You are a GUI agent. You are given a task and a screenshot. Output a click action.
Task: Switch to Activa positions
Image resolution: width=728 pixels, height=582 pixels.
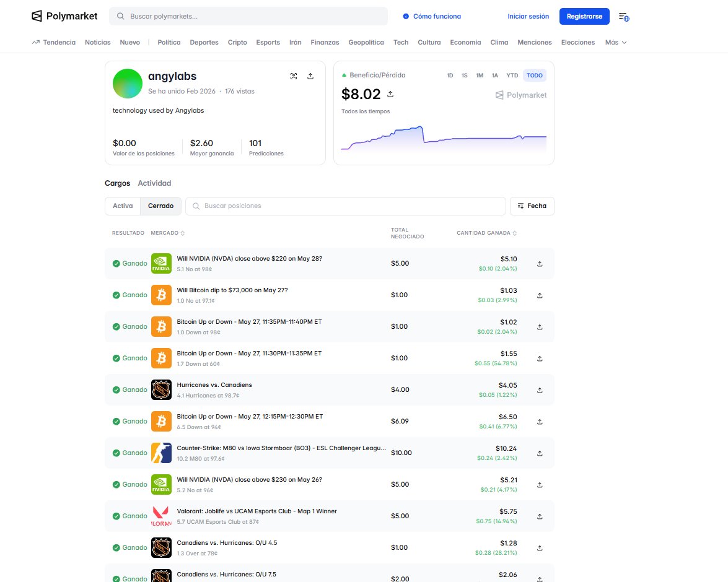pos(123,206)
